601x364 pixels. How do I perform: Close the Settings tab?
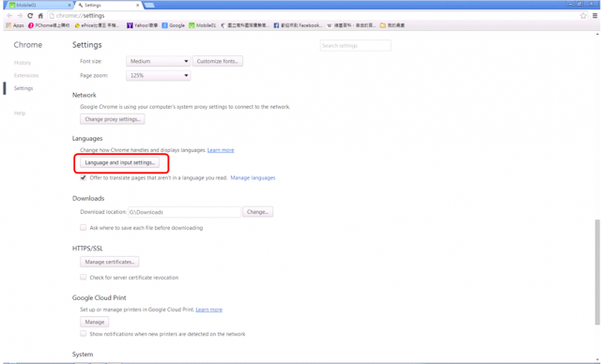point(138,6)
